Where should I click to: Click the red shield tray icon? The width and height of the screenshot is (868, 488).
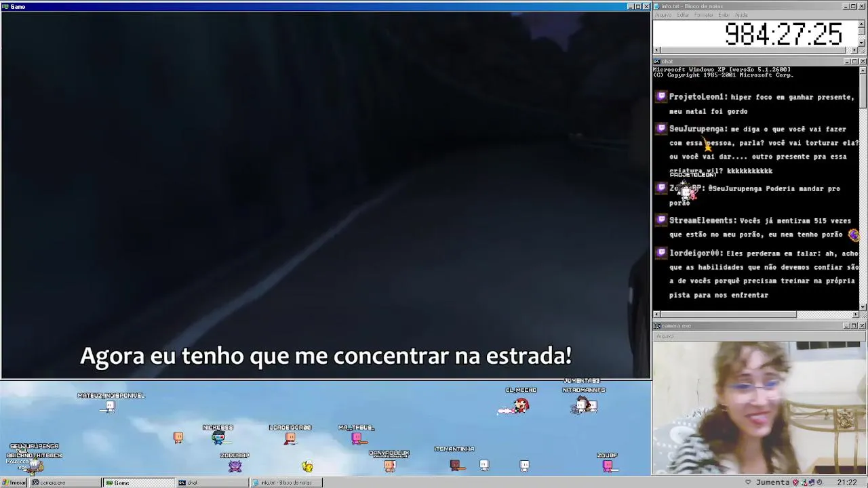coord(795,483)
